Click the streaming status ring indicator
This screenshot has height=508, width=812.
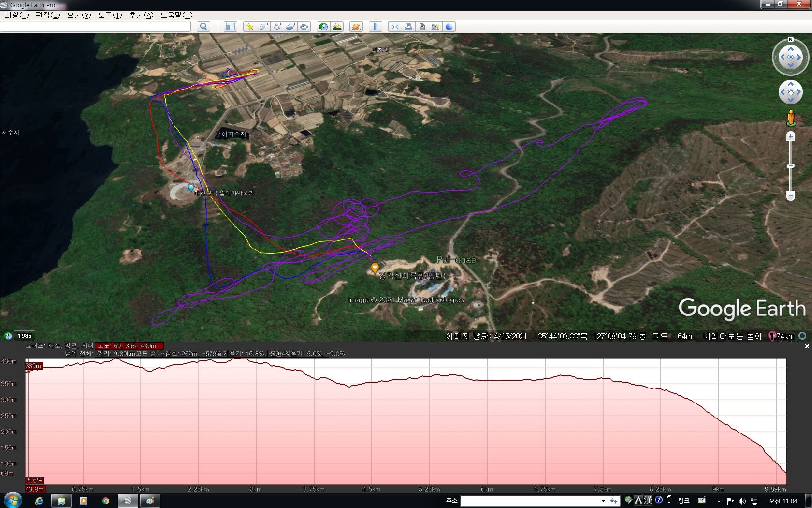coord(802,336)
